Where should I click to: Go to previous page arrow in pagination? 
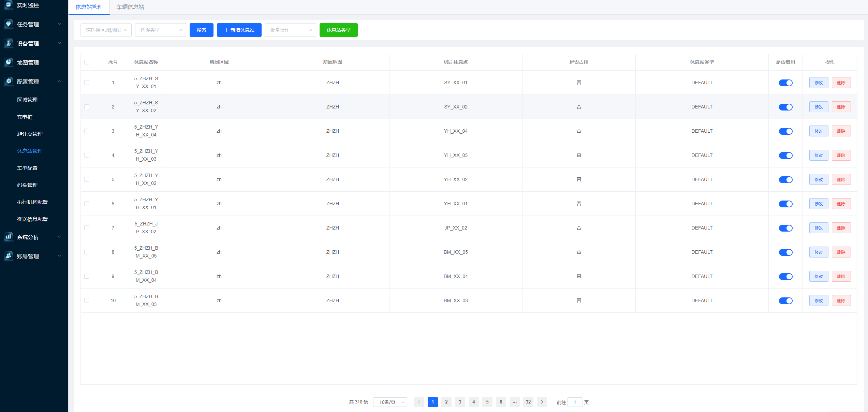pyautogui.click(x=419, y=402)
